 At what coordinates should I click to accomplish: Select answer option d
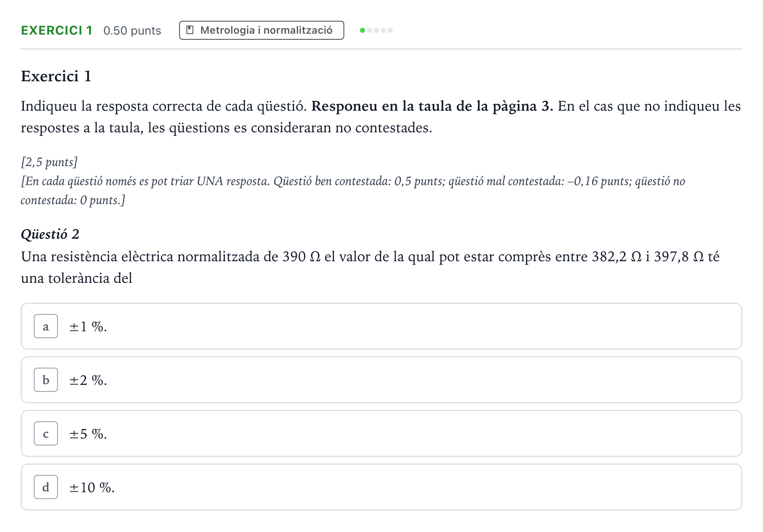coord(381,487)
